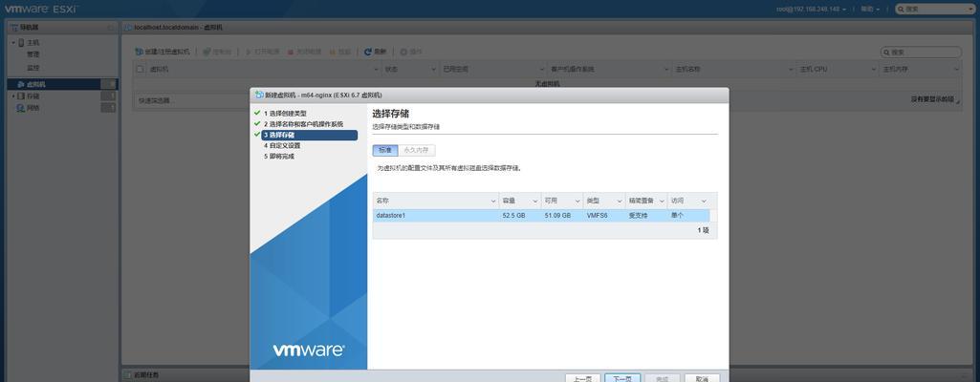Click the recent tasks panel icon
This screenshot has width=980, height=382.
[128, 375]
